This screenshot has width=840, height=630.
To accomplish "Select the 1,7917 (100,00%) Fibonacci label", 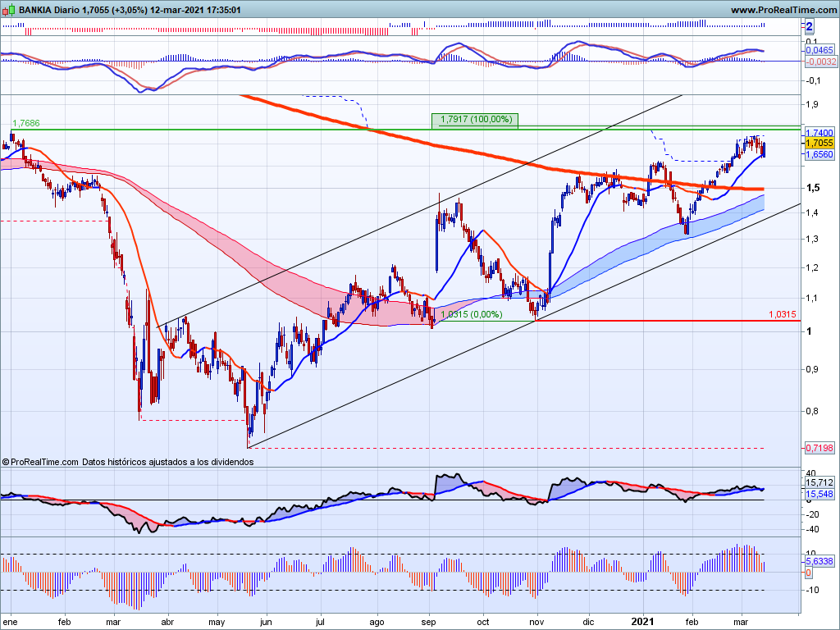I will pos(475,120).
